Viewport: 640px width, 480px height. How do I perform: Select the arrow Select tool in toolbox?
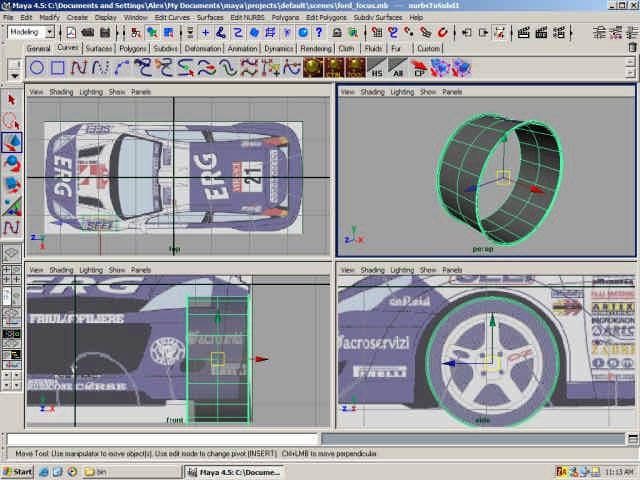pyautogui.click(x=12, y=99)
